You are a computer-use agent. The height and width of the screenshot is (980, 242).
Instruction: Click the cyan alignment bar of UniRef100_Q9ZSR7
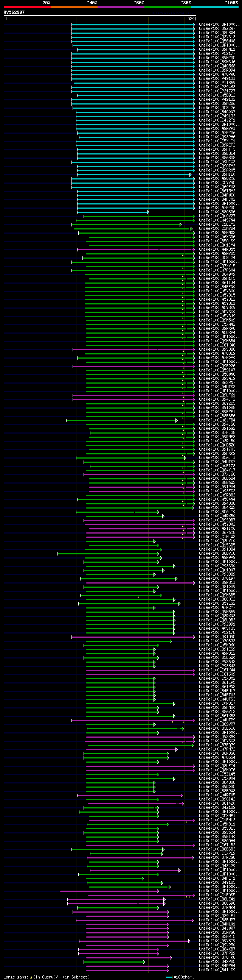click(x=133, y=28)
